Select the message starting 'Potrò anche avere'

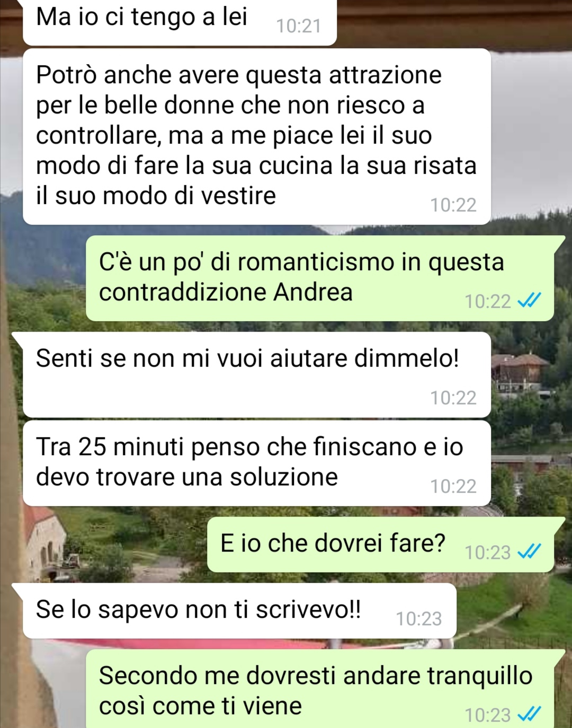[x=257, y=137]
